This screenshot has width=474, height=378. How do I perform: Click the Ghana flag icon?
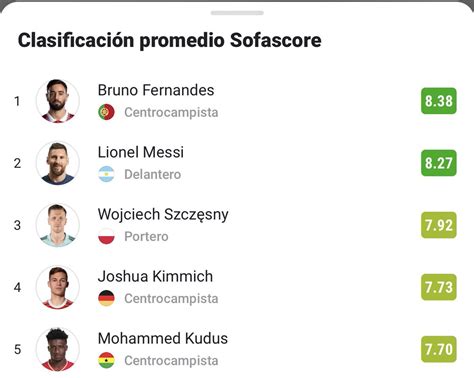tap(106, 360)
